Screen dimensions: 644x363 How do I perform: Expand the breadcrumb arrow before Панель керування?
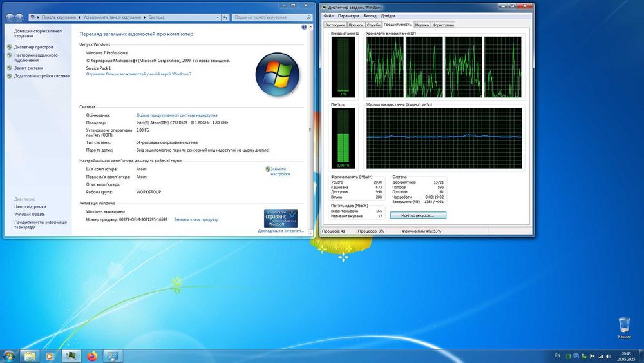pos(38,17)
